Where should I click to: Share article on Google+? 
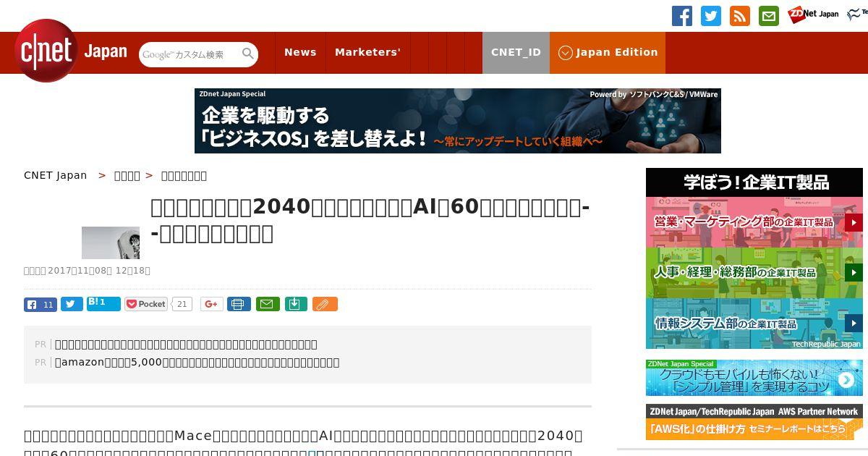pos(211,304)
